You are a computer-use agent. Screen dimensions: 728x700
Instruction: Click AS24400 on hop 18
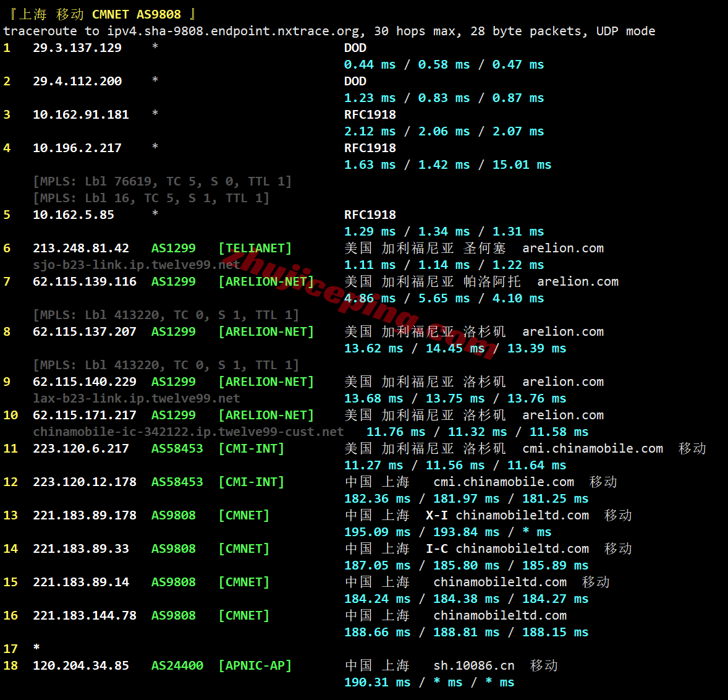pos(177,667)
